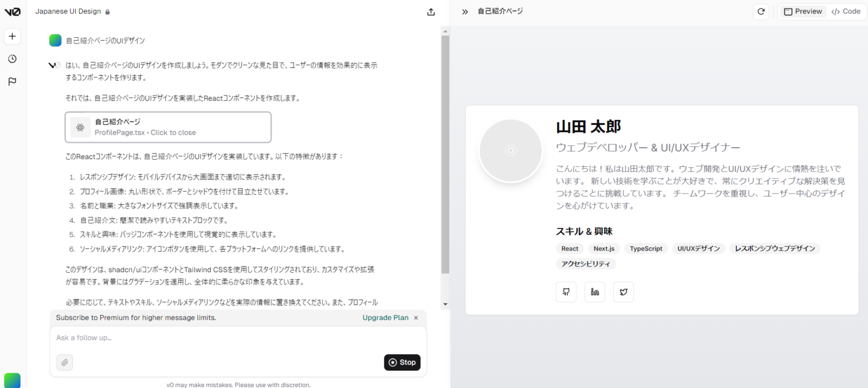The width and height of the screenshot is (868, 388).
Task: Click the share upload icon
Action: click(431, 12)
